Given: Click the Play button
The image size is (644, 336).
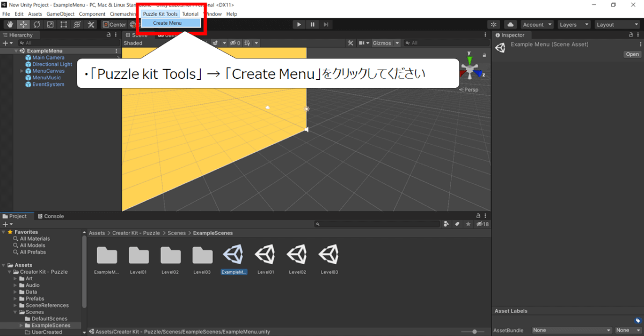Looking at the screenshot, I should point(299,25).
